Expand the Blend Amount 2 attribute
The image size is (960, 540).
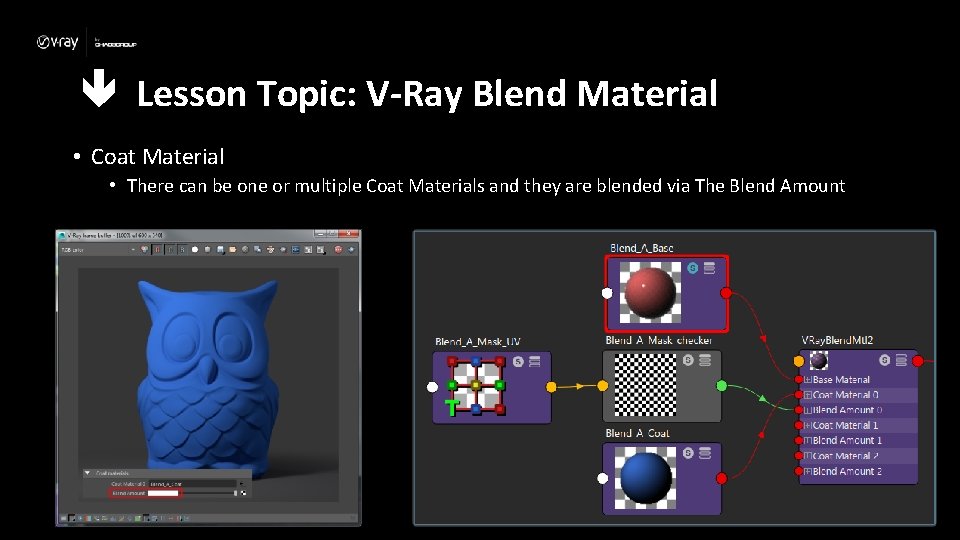(808, 471)
